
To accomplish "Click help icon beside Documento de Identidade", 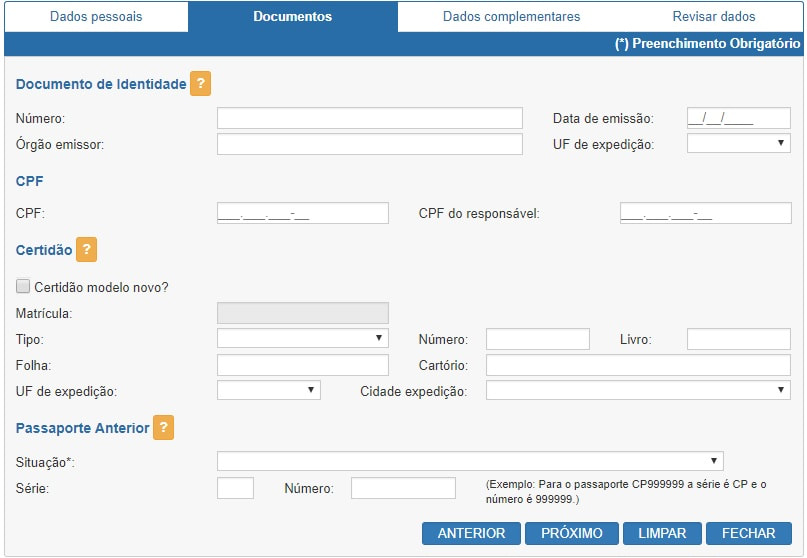I will 200,84.
